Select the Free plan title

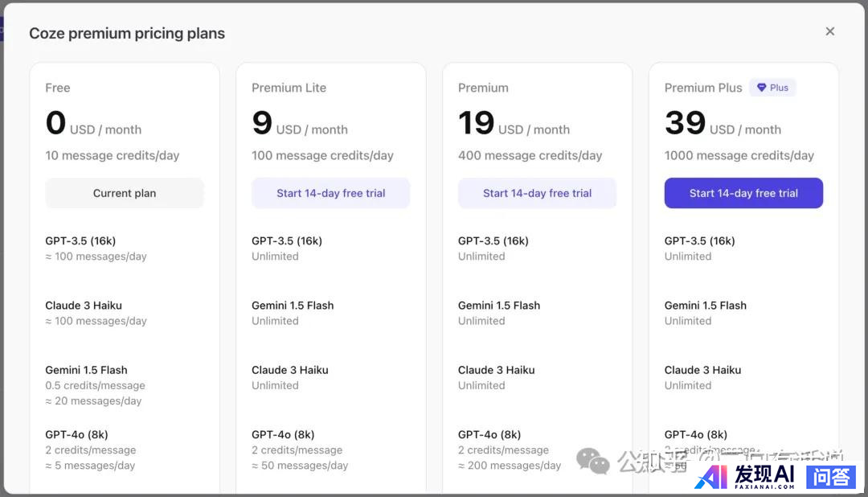pyautogui.click(x=58, y=88)
